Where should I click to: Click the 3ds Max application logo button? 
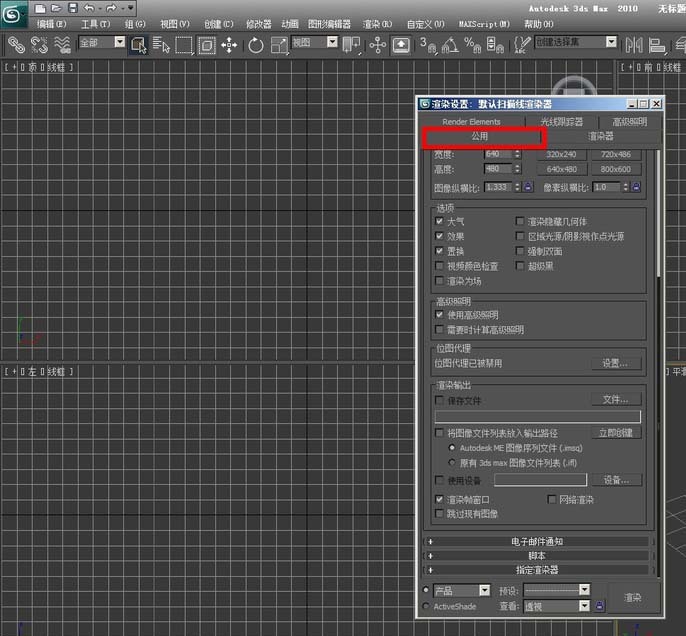(13, 14)
